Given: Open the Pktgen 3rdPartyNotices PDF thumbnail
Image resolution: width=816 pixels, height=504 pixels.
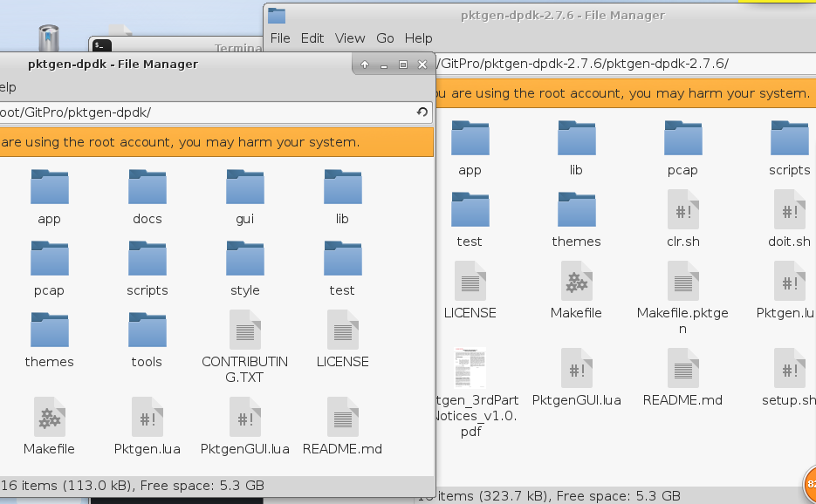Looking at the screenshot, I should click(470, 369).
